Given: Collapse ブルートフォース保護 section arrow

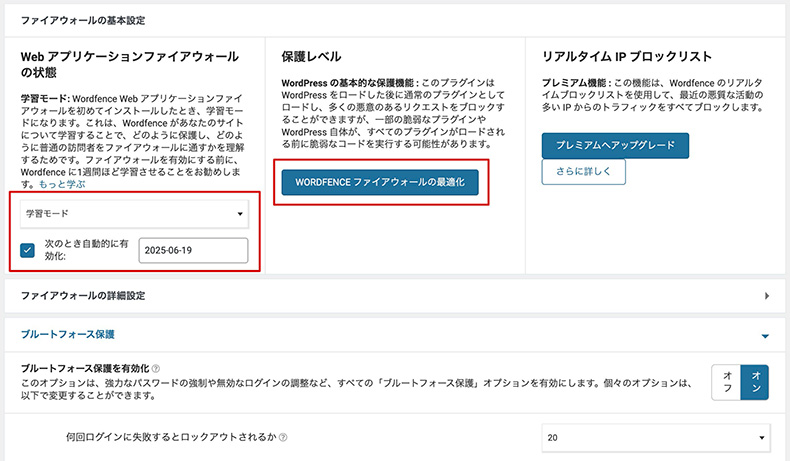Looking at the screenshot, I should point(765,336).
